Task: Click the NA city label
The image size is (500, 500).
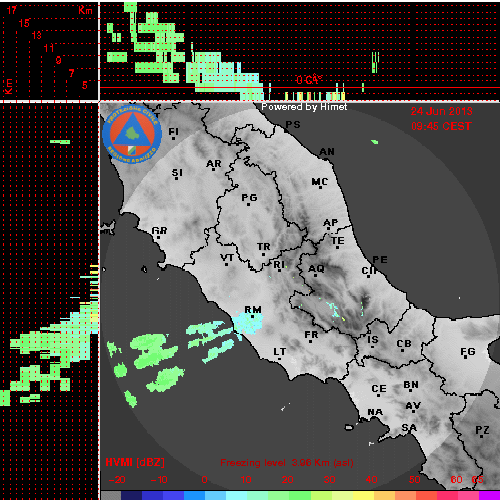Action: (375, 413)
